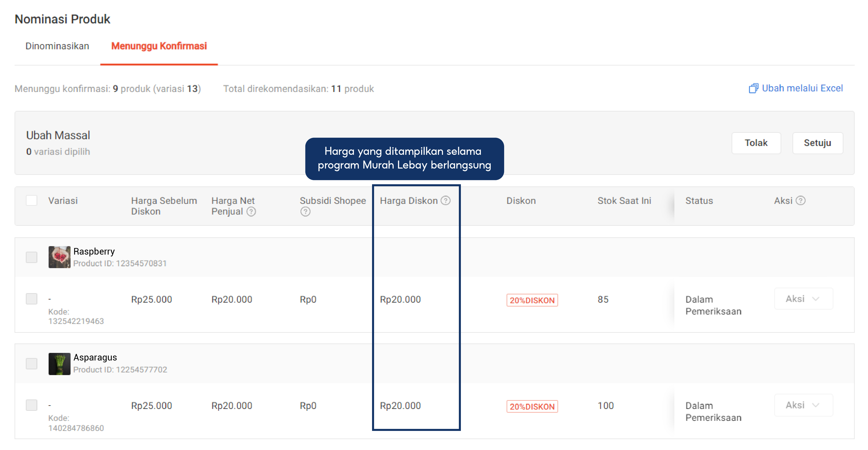Viewport: 868px width, 450px height.
Task: Click the 20%DISKON badge for Raspberry
Action: [532, 300]
